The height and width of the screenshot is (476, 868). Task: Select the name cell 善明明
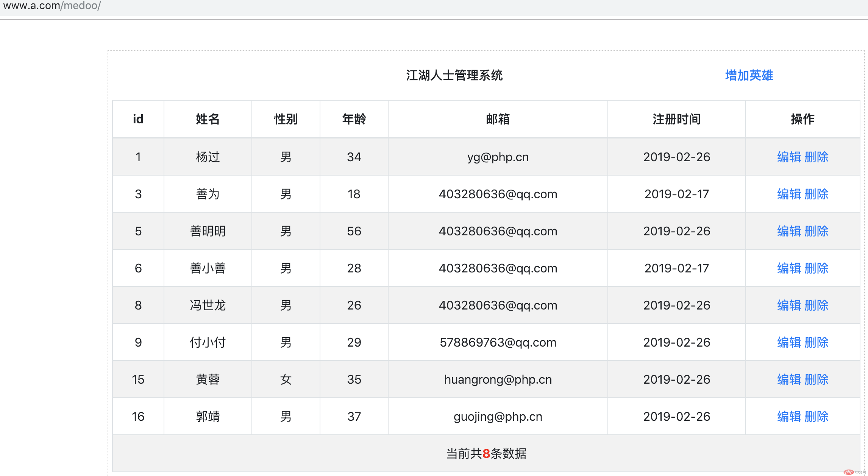click(208, 231)
